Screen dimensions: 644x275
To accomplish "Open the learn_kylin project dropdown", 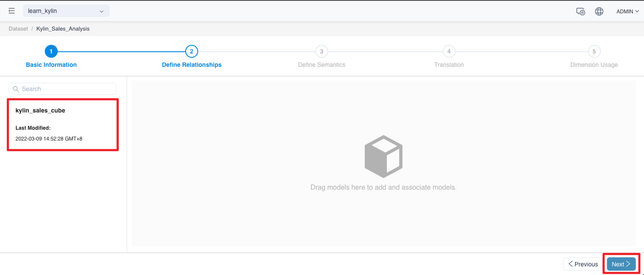I will (66, 11).
